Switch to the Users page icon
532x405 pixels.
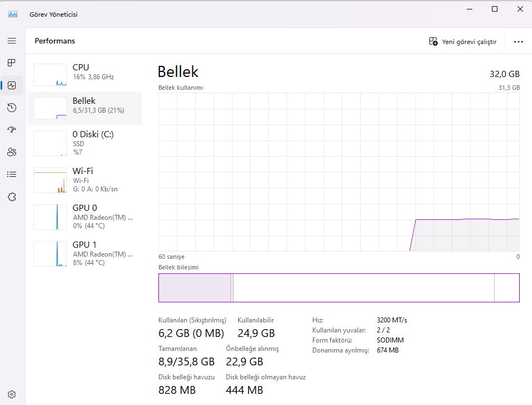(12, 152)
